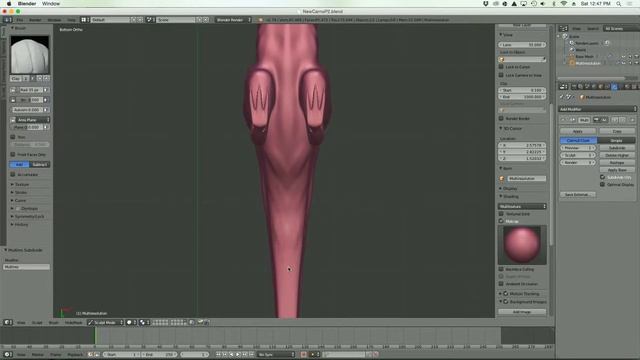Click the modifier Copy button
This screenshot has width=640, height=360.
[x=617, y=131]
